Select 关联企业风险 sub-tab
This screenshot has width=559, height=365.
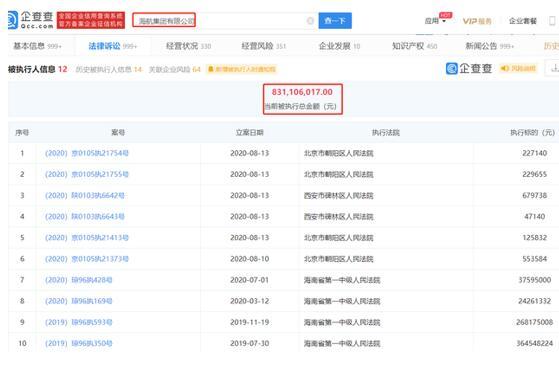174,69
